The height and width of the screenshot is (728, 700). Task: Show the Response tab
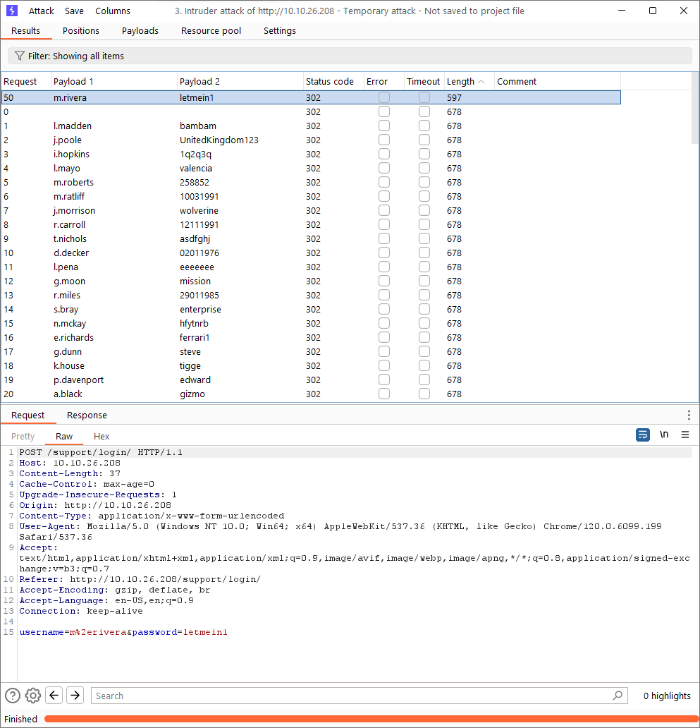click(x=87, y=415)
